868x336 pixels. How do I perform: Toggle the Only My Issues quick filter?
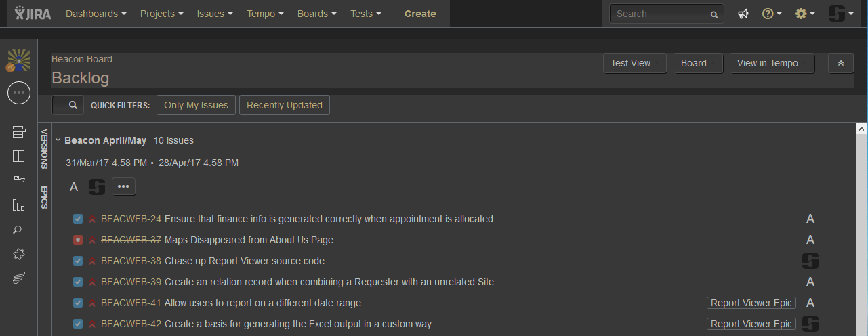pos(196,105)
